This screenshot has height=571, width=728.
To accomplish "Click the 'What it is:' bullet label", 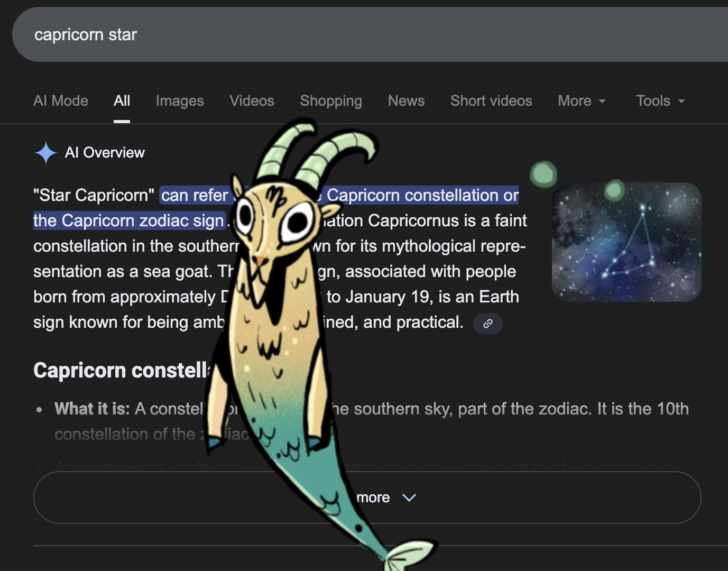I will tap(92, 409).
